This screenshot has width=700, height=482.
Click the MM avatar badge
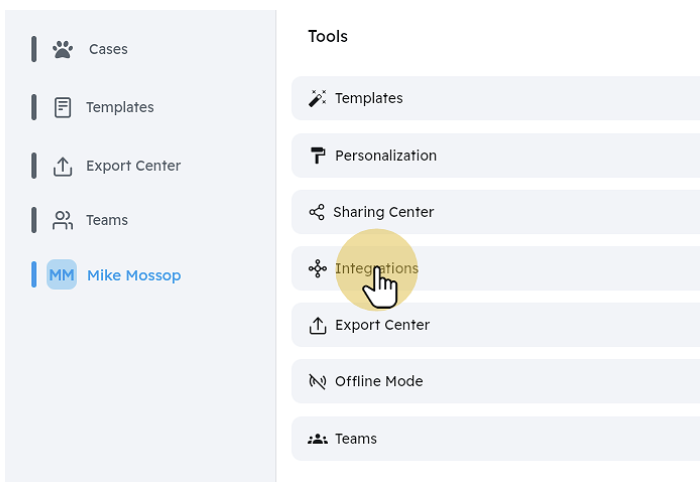pyautogui.click(x=62, y=274)
